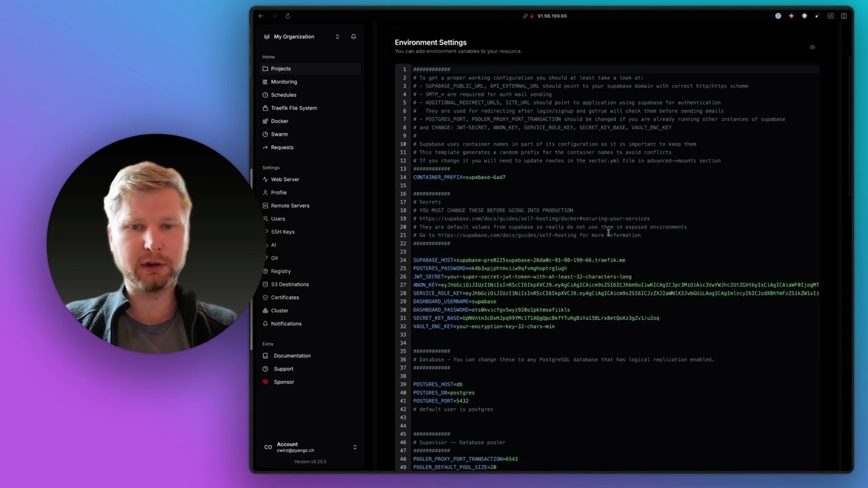Screen dimensions: 868x488
Task: Expand the Account menu chevron
Action: [x=355, y=447]
